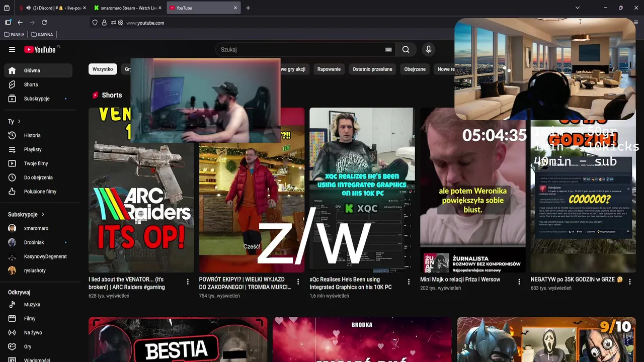Open options menu for ARC Raiders short
644x362 pixels.
coord(188,282)
